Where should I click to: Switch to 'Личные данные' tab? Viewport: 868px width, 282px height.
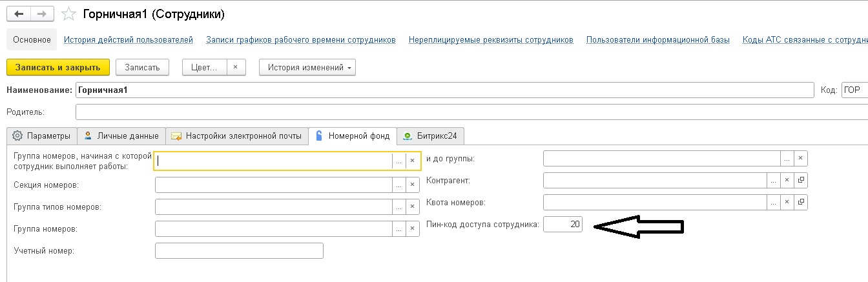(121, 136)
